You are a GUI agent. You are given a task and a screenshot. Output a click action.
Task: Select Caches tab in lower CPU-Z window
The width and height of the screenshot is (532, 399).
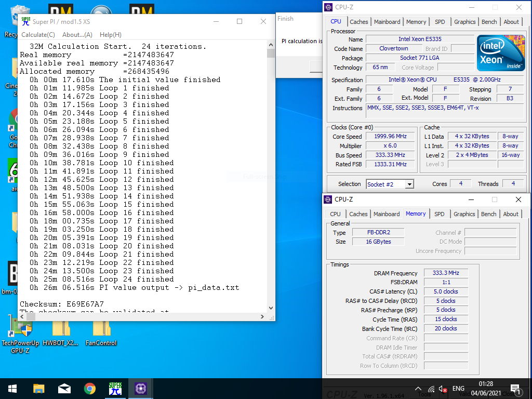click(x=358, y=214)
